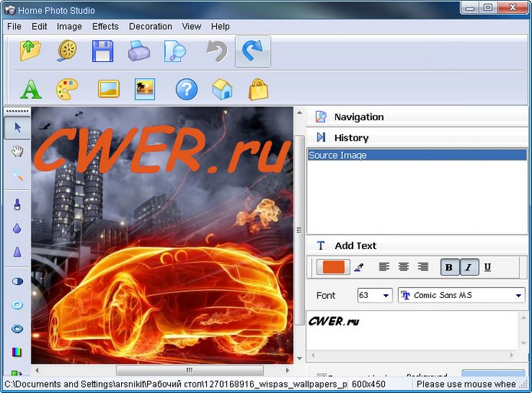Click the Open file folder icon

[x=31, y=51]
